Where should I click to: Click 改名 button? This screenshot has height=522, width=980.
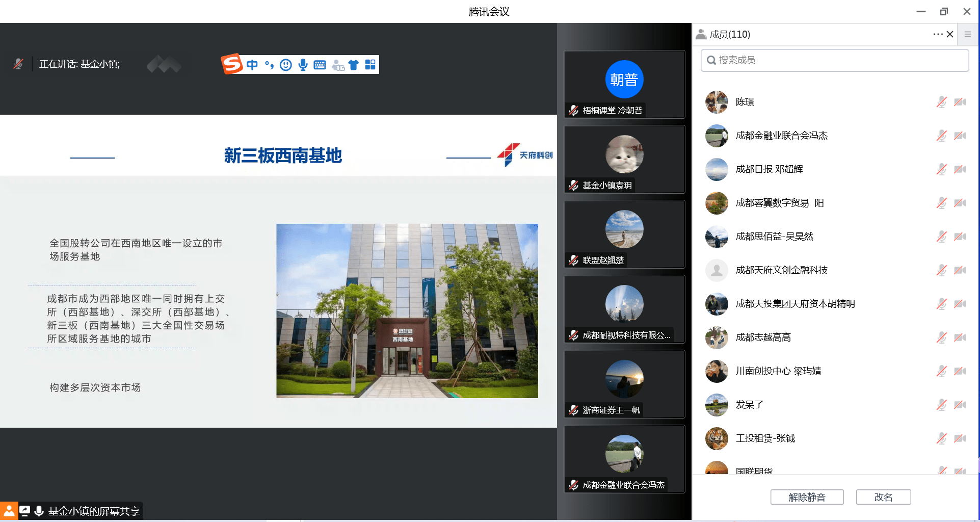coord(884,497)
